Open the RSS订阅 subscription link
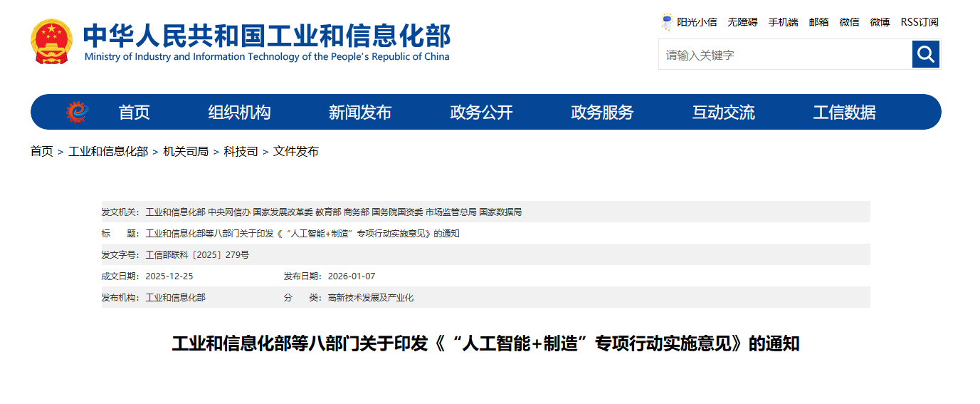 [x=920, y=22]
